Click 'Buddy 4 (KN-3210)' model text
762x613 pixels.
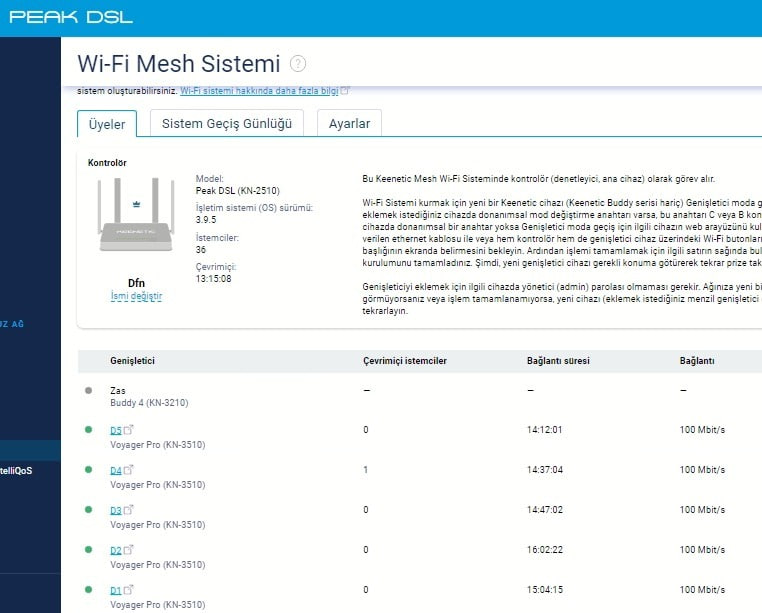pyautogui.click(x=149, y=403)
